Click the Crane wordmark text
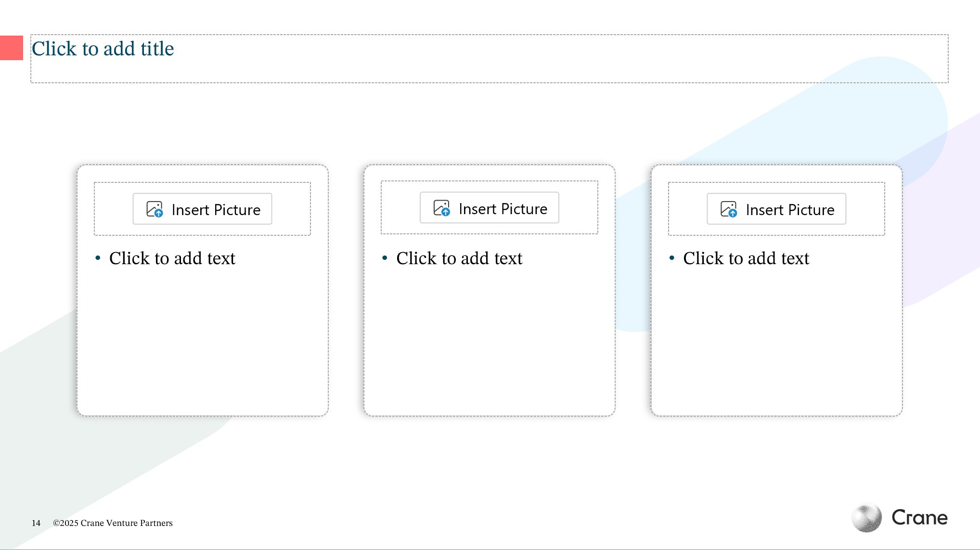This screenshot has width=980, height=550. coord(919,518)
